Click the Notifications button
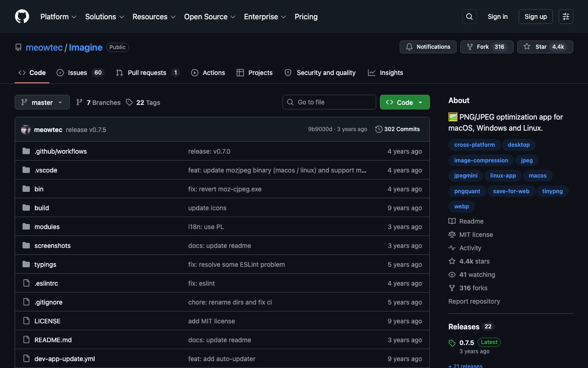This screenshot has width=588, height=368. [x=428, y=47]
